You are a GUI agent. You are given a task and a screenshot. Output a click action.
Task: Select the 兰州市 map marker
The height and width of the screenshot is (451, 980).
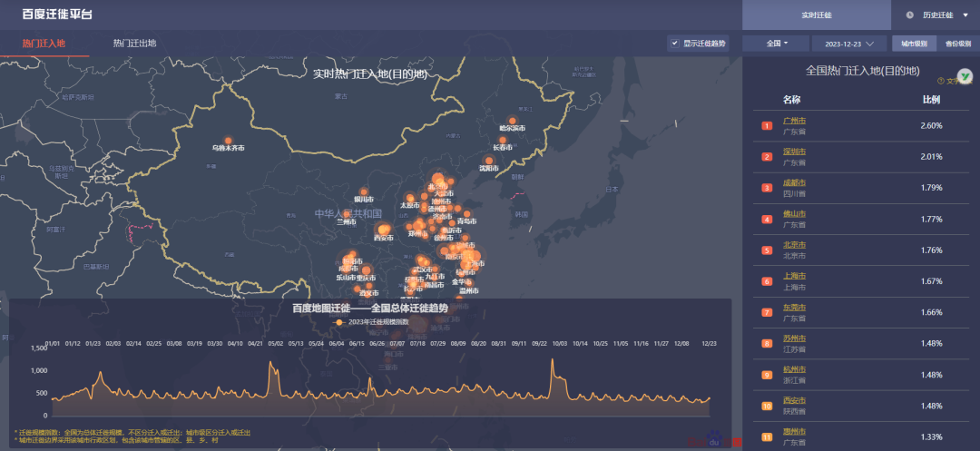pos(347,214)
